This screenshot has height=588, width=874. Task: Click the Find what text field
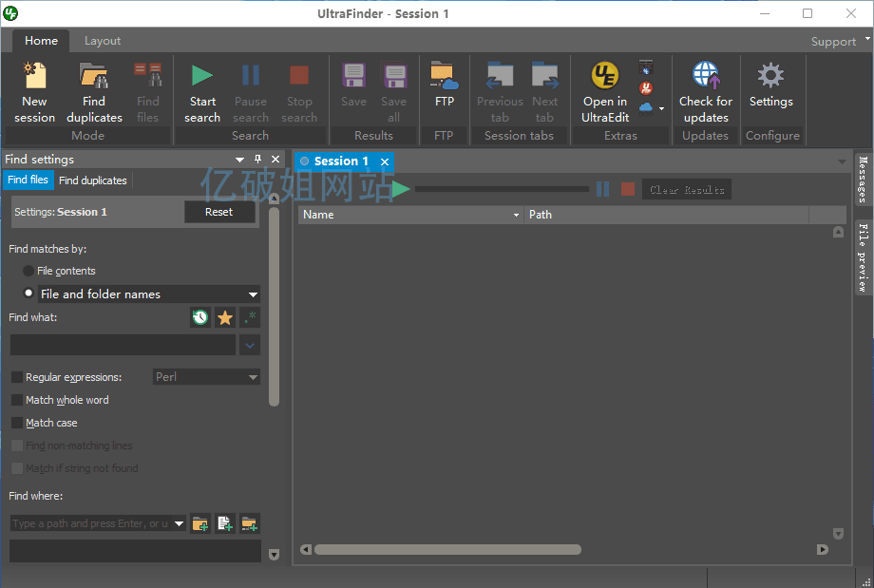pyautogui.click(x=123, y=345)
